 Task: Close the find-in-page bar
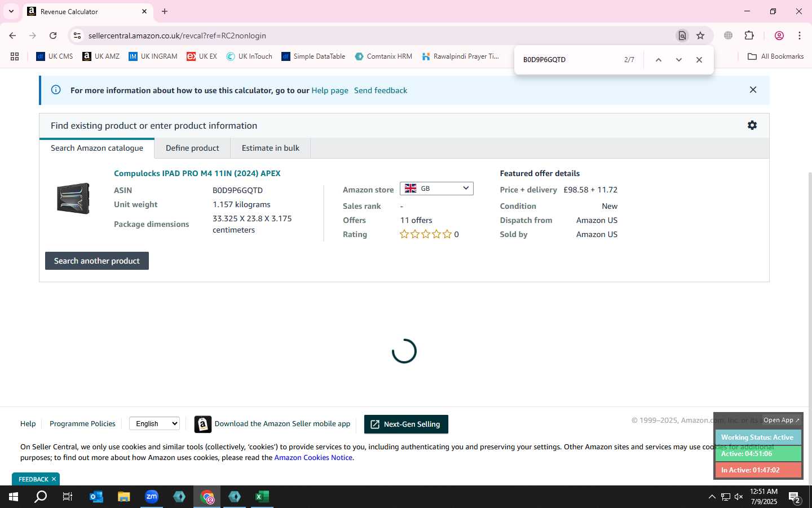pyautogui.click(x=699, y=60)
